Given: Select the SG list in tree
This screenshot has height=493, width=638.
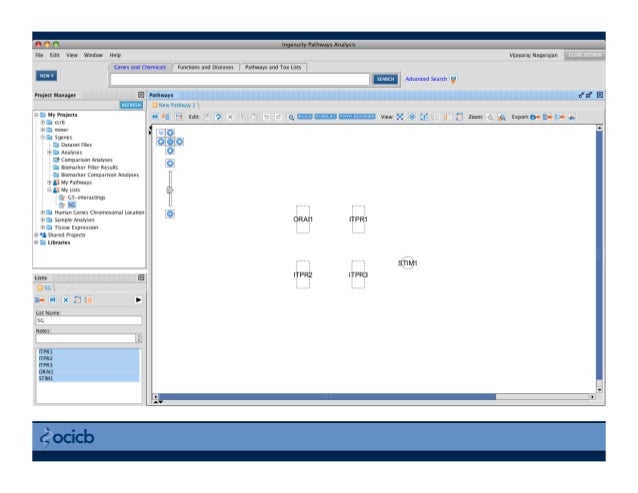Looking at the screenshot, I should tap(72, 205).
